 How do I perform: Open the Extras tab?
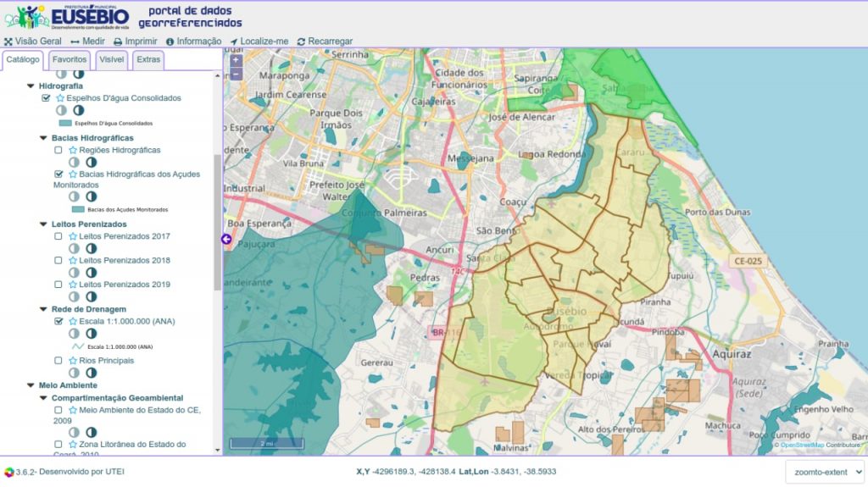click(148, 60)
